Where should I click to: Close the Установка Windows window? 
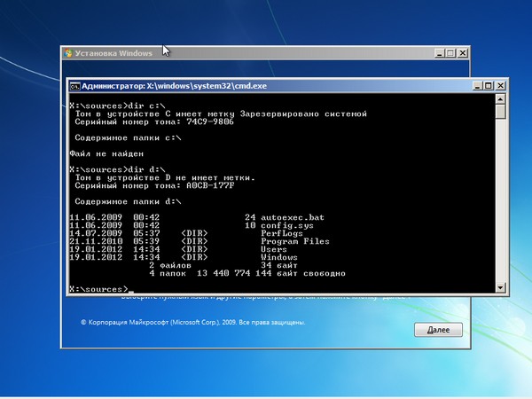[462, 53]
